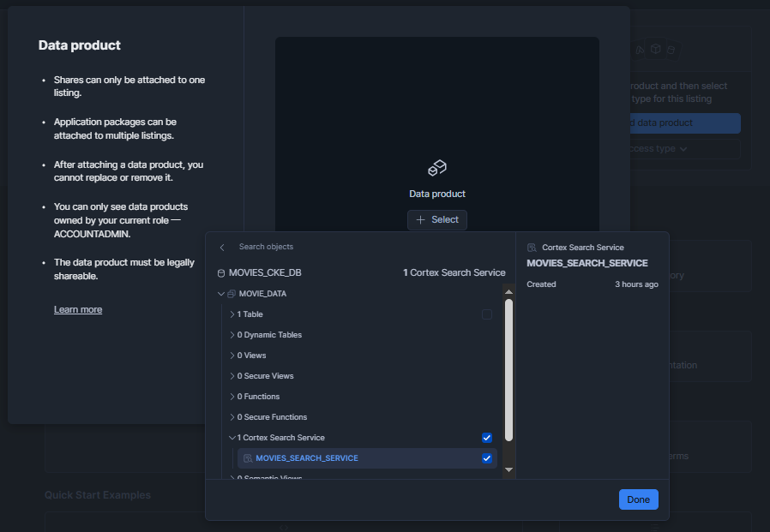This screenshot has width=770, height=532.
Task: Click the MOVIES_CKE_DB database icon
Action: (221, 273)
